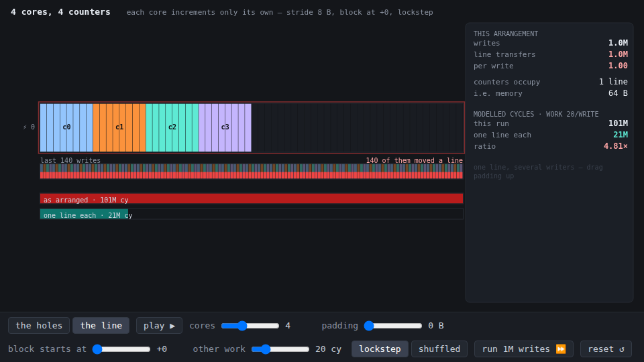Select the orange c1 counter block
The image size is (644, 362).
tap(119, 127)
